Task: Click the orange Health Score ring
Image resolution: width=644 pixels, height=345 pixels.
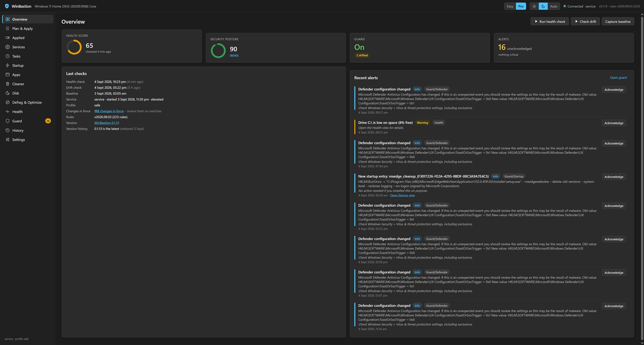Action: 74,47
